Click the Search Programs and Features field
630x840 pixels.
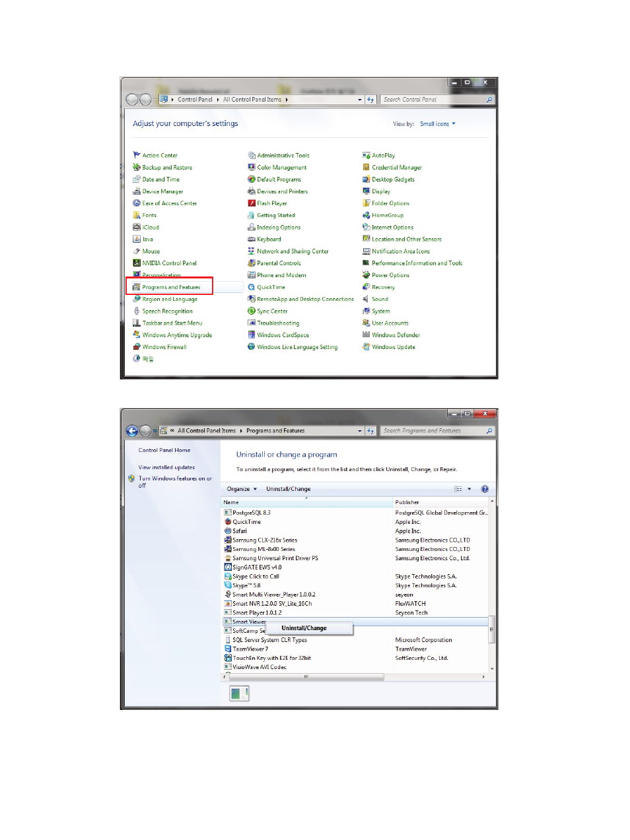coord(437,431)
